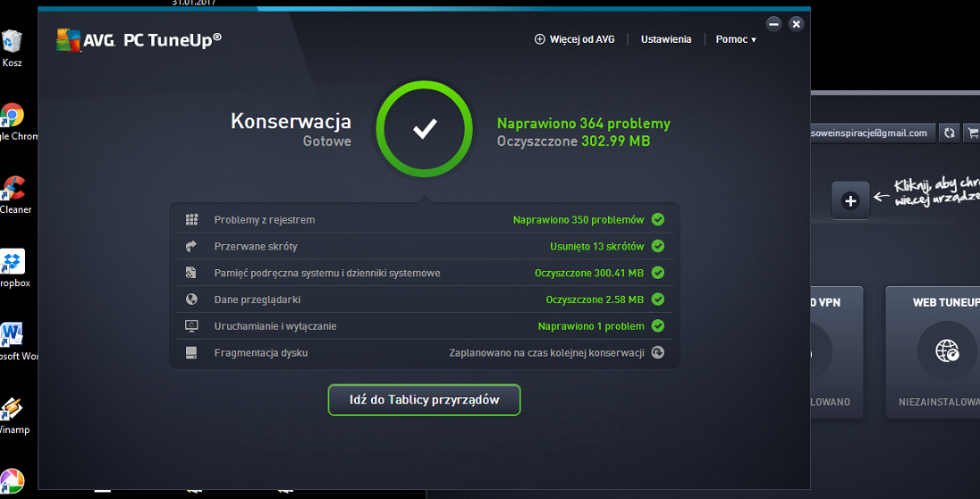
Task: Click green check beside Naprawiono 350 problemów
Action: tap(657, 219)
